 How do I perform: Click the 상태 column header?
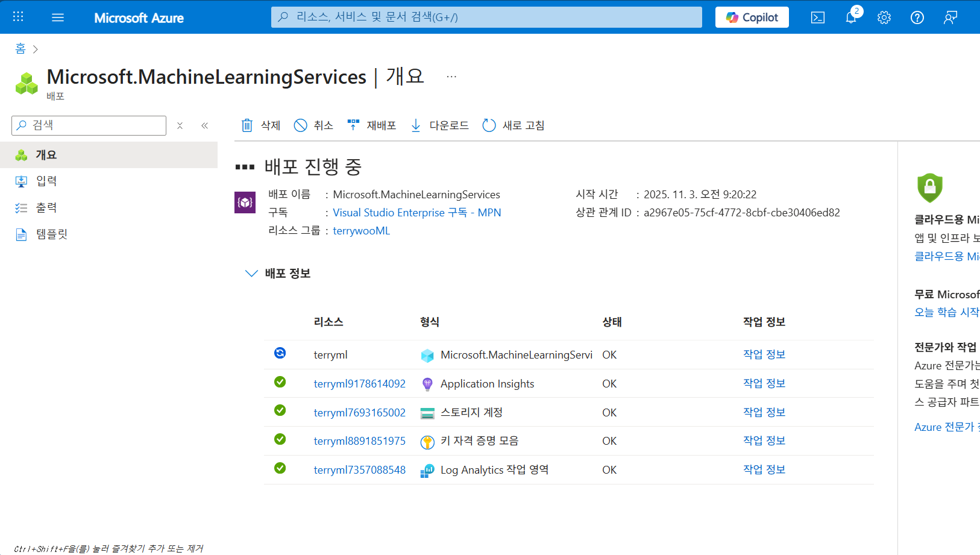pos(612,322)
